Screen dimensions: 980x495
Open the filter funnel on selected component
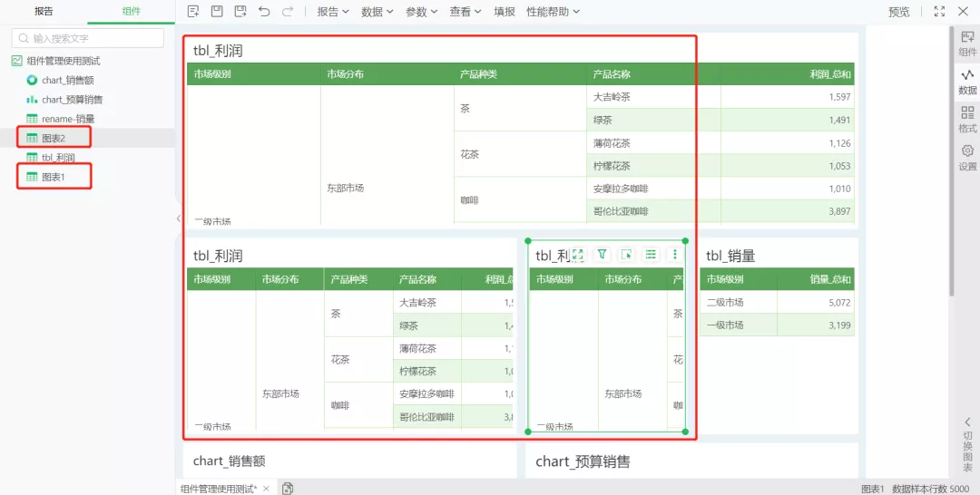pos(602,254)
